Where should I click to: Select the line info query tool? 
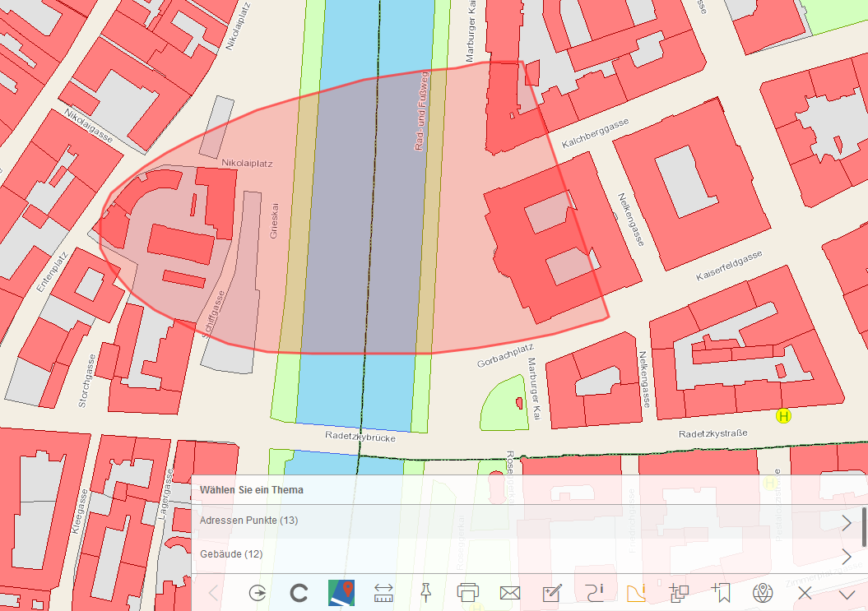tap(595, 593)
